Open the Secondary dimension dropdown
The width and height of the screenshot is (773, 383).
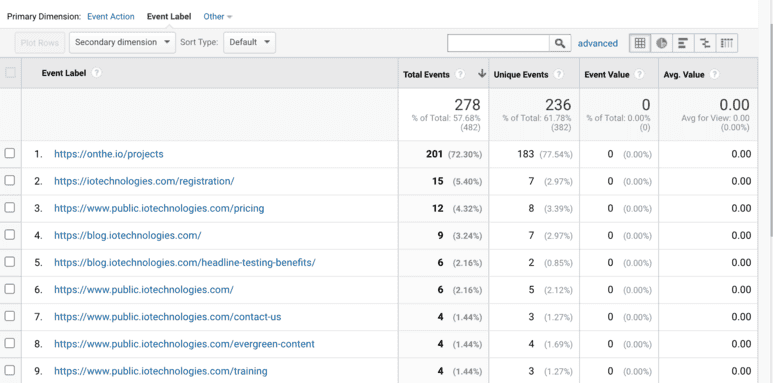122,42
